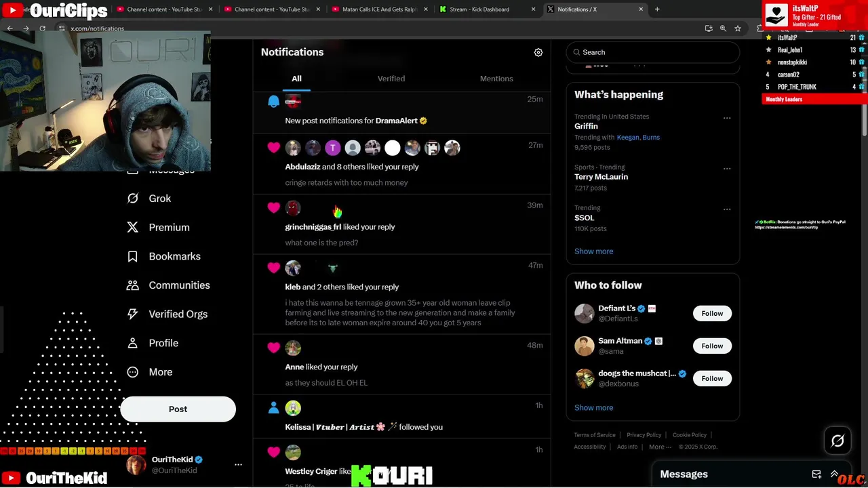Screen dimensions: 868x488
Task: Close the Notifications / X browser tab
Action: point(641,9)
